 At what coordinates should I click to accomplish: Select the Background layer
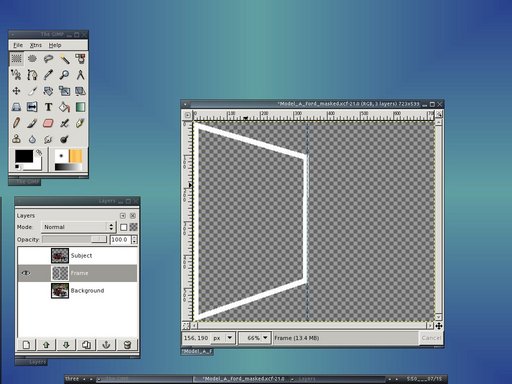click(x=77, y=291)
